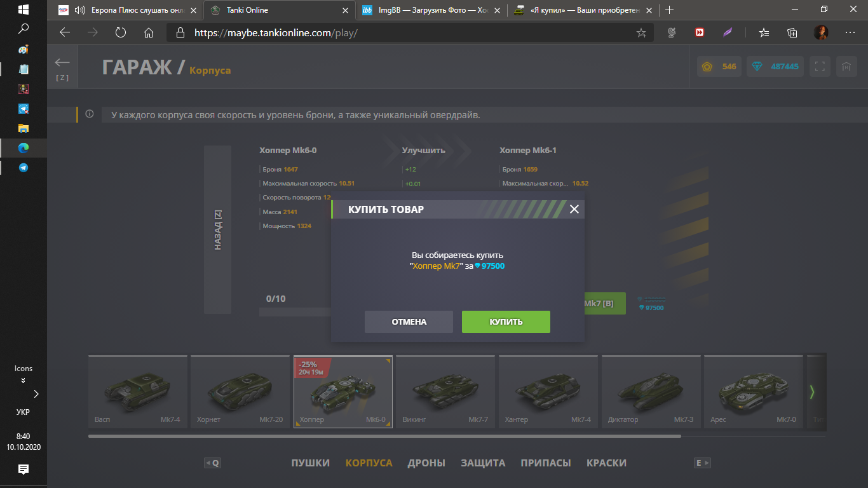The height and width of the screenshot is (488, 868).
Task: Toggle fullscreen mode in the game
Action: click(x=820, y=66)
